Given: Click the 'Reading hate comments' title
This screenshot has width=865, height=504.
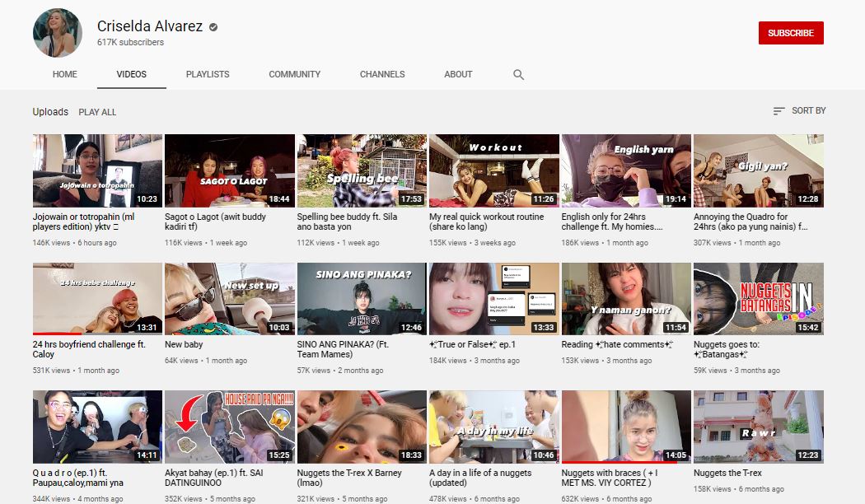Looking at the screenshot, I should (617, 344).
